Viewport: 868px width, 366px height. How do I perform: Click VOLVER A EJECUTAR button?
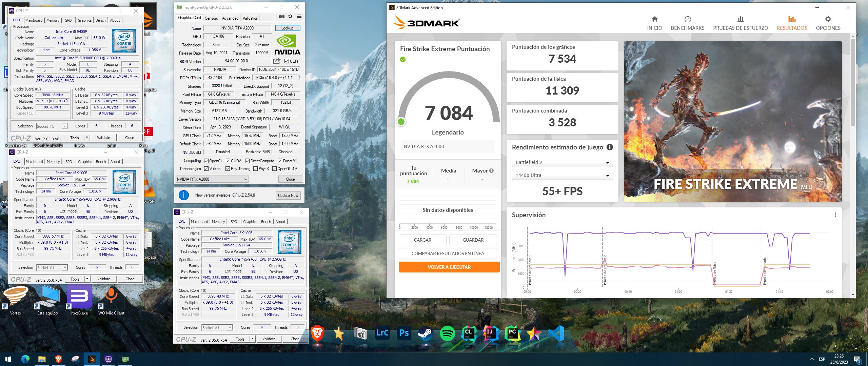tap(449, 267)
